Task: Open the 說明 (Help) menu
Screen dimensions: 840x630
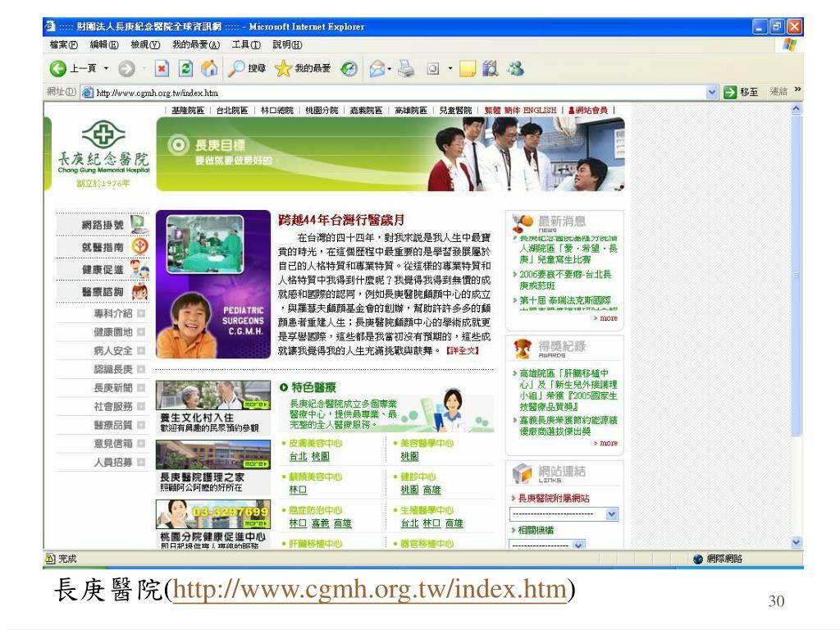Action: click(x=287, y=44)
